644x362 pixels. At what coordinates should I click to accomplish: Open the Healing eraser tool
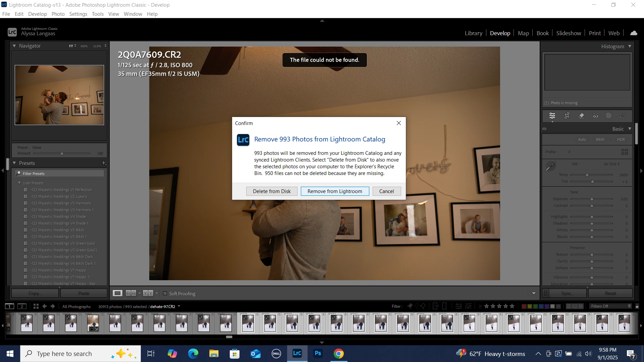(x=581, y=116)
